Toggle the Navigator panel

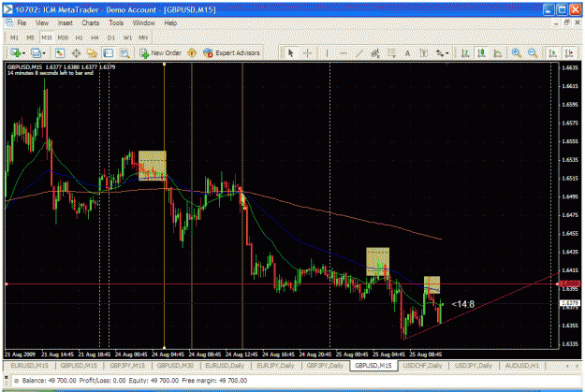(x=92, y=53)
